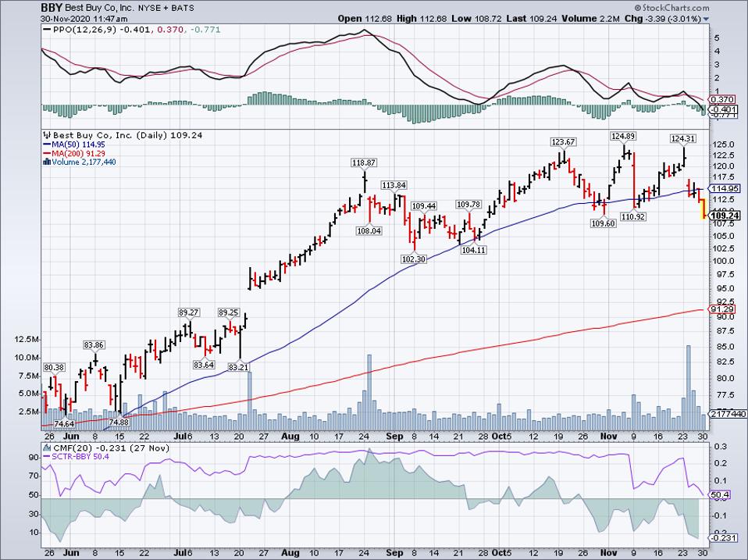Click the 108.04 low price label
The image size is (748, 560).
369,231
